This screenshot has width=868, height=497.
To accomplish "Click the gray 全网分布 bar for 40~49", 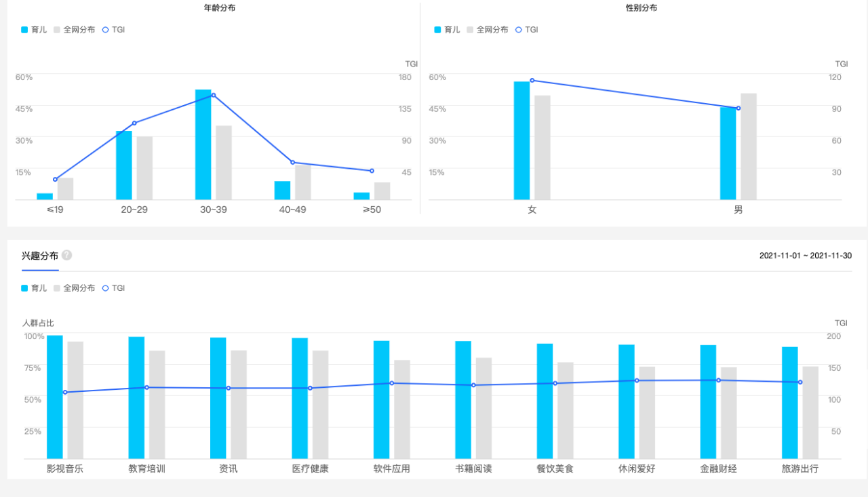I will click(x=303, y=182).
